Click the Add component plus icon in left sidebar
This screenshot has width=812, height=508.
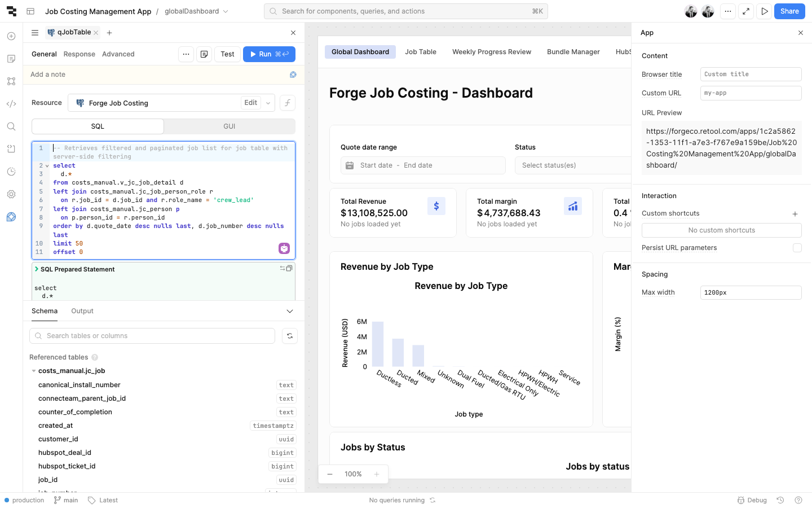11,36
